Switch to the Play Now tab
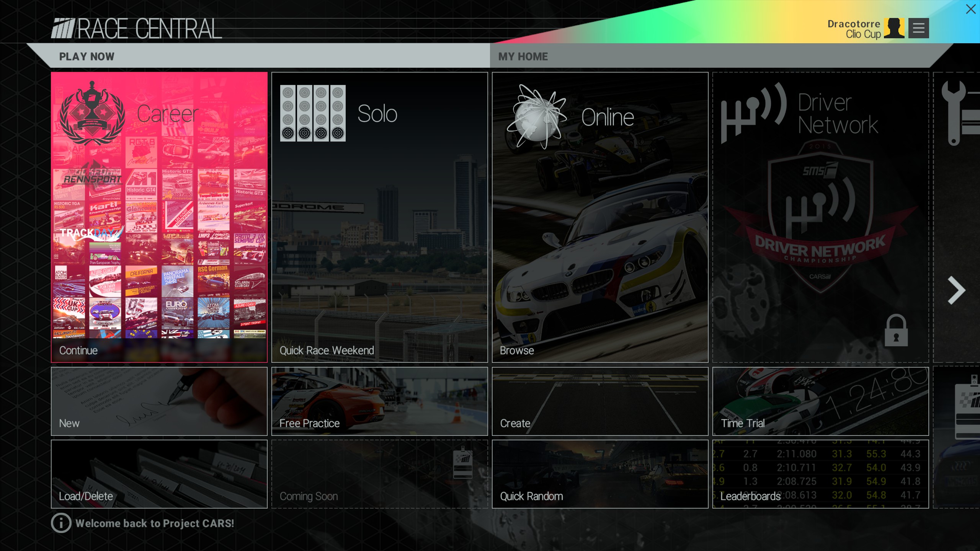Image resolution: width=980 pixels, height=551 pixels. tap(258, 56)
